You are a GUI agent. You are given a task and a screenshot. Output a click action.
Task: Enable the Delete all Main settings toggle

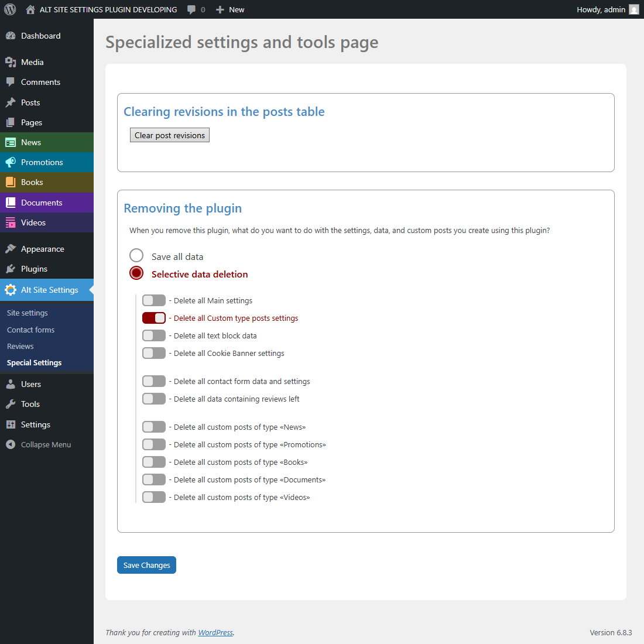click(153, 300)
